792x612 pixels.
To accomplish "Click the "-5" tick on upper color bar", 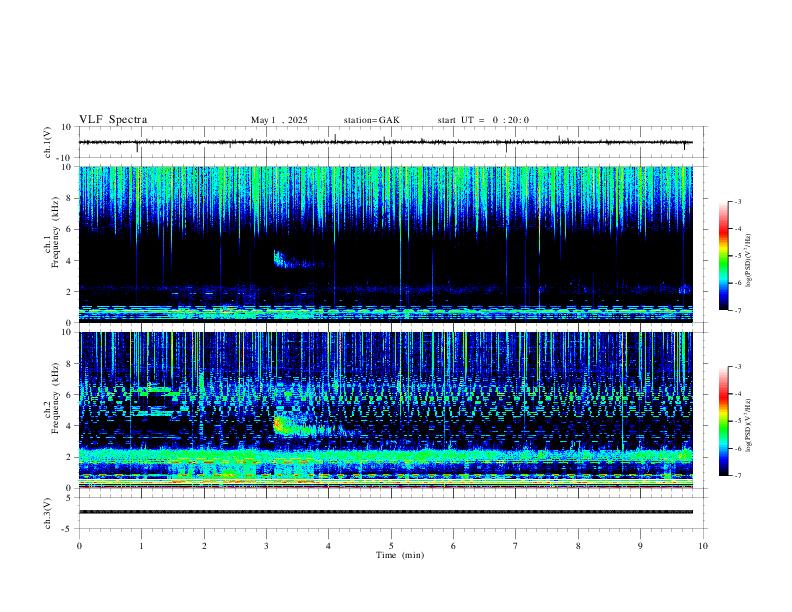I will 738,256.
